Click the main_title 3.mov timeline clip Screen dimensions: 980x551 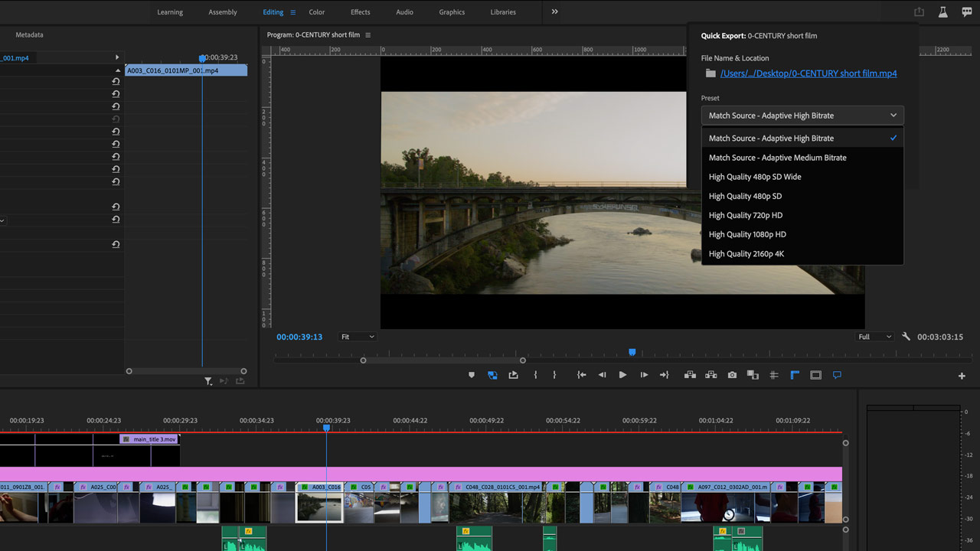coord(150,439)
